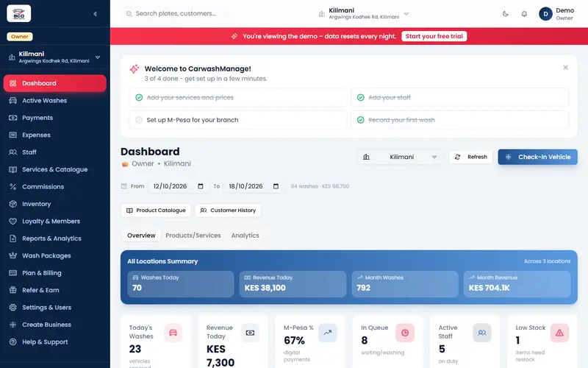Click the sparkle icon beside the welcome heading
Screen dimensions: 588x368
click(x=135, y=69)
